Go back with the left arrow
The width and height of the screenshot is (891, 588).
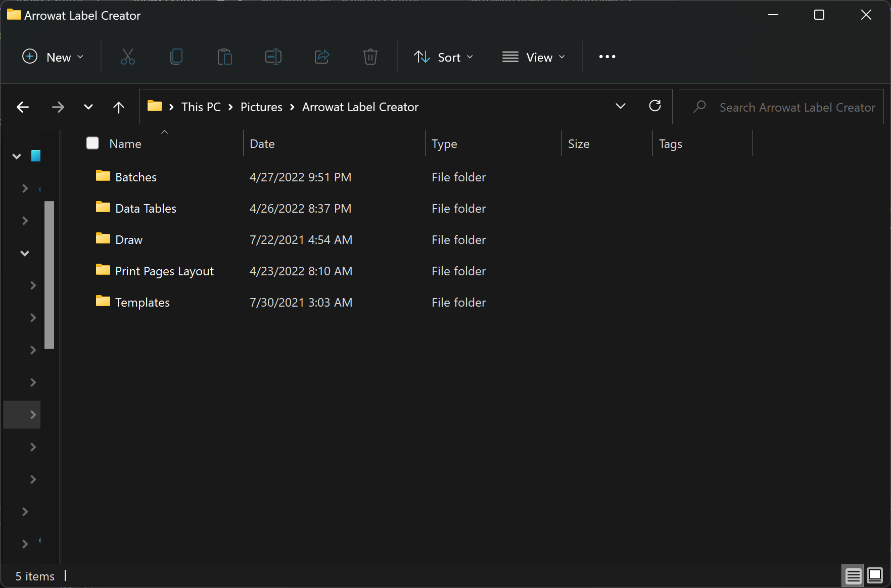23,107
